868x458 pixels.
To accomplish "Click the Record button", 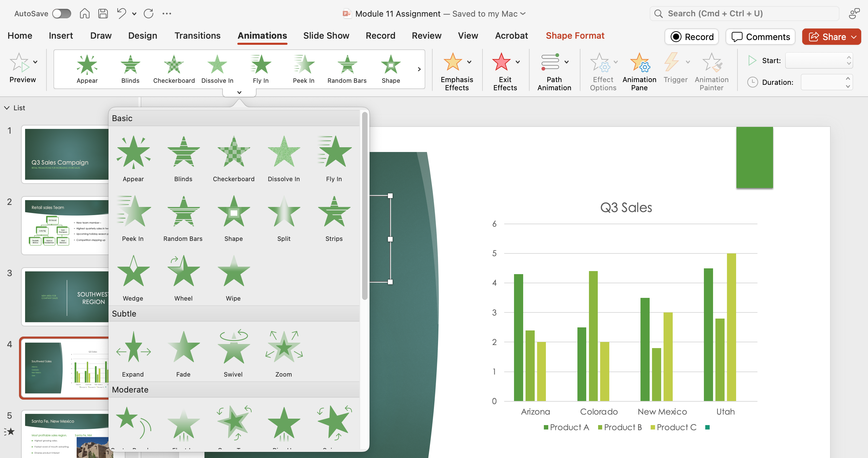I will pos(692,37).
